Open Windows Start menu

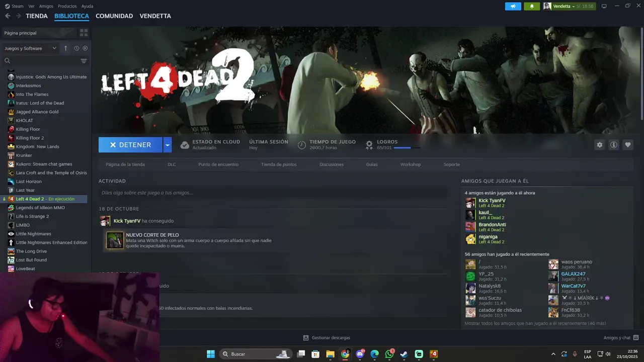click(x=211, y=354)
